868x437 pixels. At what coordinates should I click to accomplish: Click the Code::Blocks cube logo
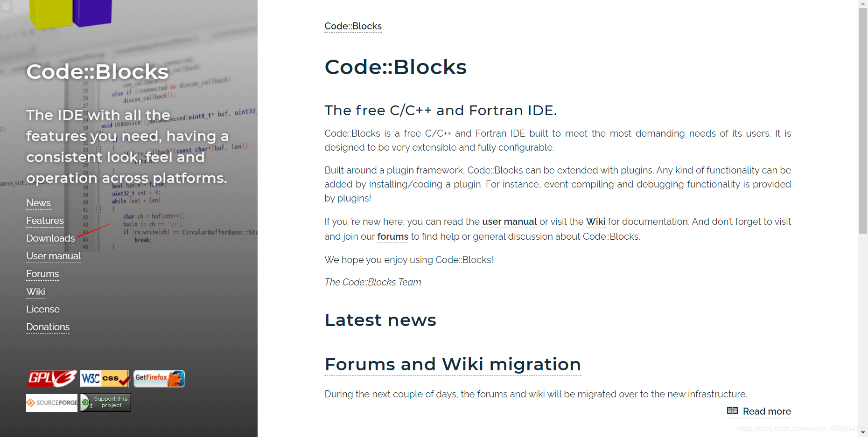pos(70,14)
